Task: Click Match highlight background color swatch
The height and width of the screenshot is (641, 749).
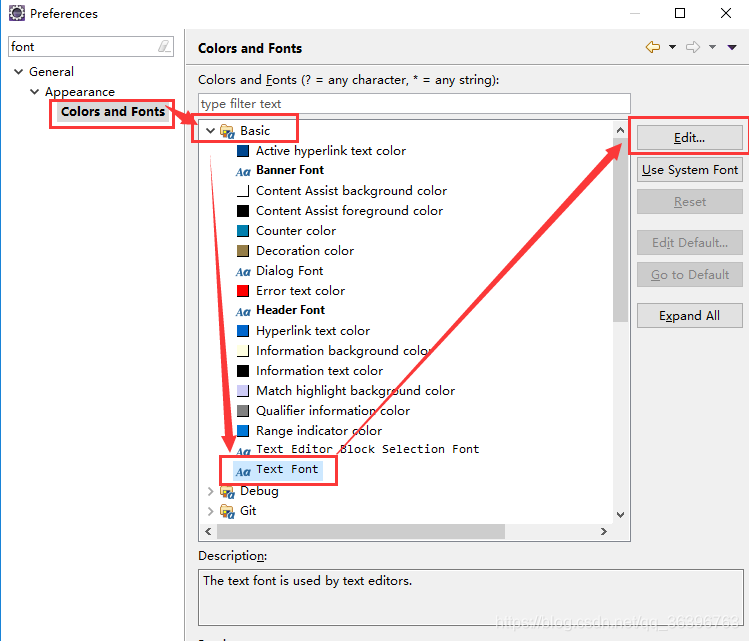Action: [x=243, y=391]
